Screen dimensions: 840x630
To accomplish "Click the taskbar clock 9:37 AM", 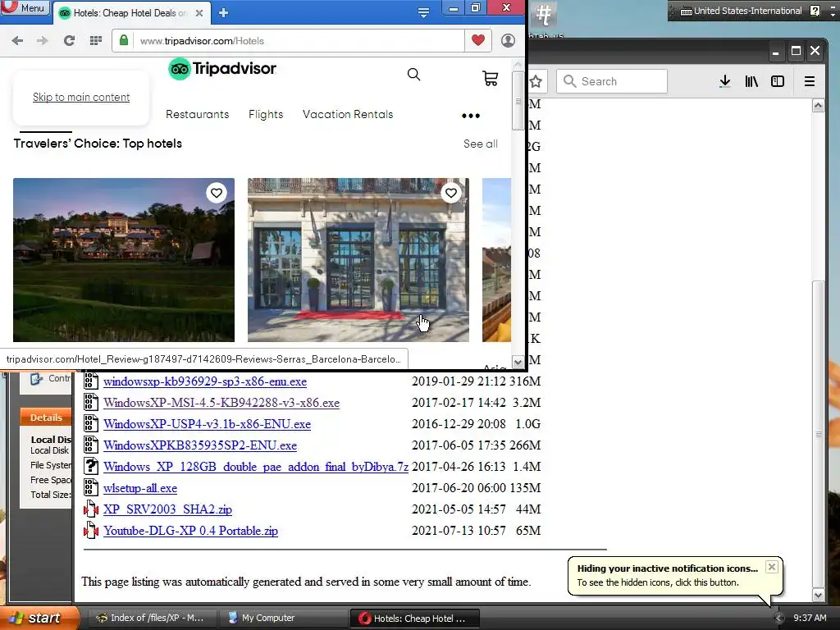I will click(x=810, y=618).
